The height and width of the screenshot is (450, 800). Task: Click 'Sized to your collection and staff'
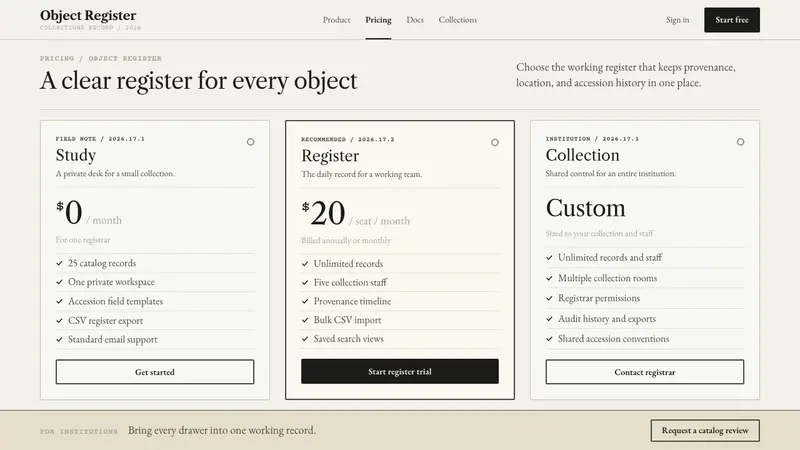599,234
